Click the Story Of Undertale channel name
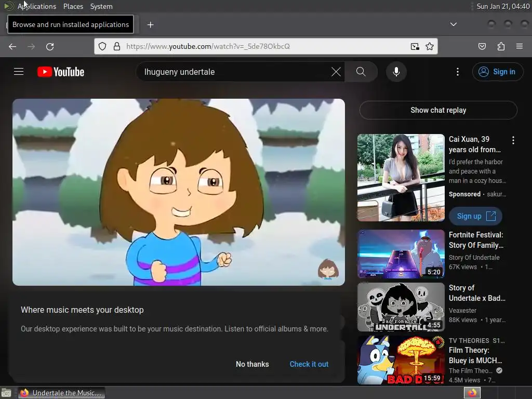The image size is (532, 399). 474,258
